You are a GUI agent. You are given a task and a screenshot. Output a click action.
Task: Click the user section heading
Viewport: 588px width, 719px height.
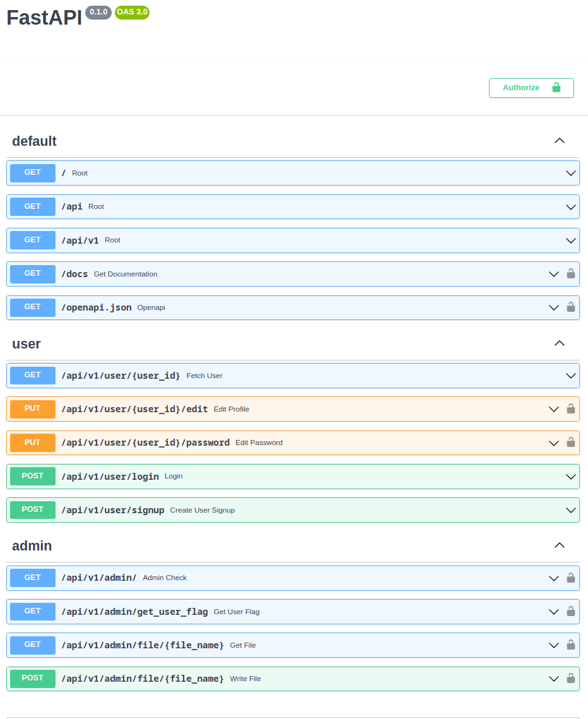tap(26, 343)
